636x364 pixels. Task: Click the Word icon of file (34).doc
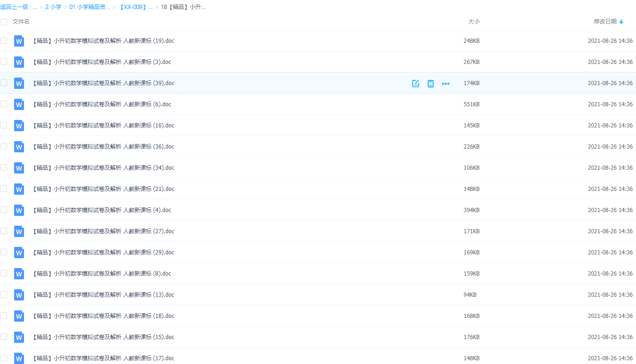19,168
